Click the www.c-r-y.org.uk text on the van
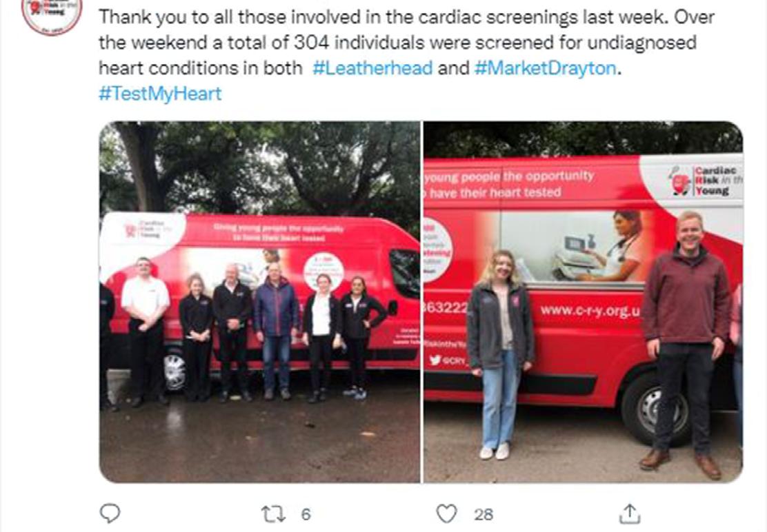The image size is (767, 532). point(590,310)
